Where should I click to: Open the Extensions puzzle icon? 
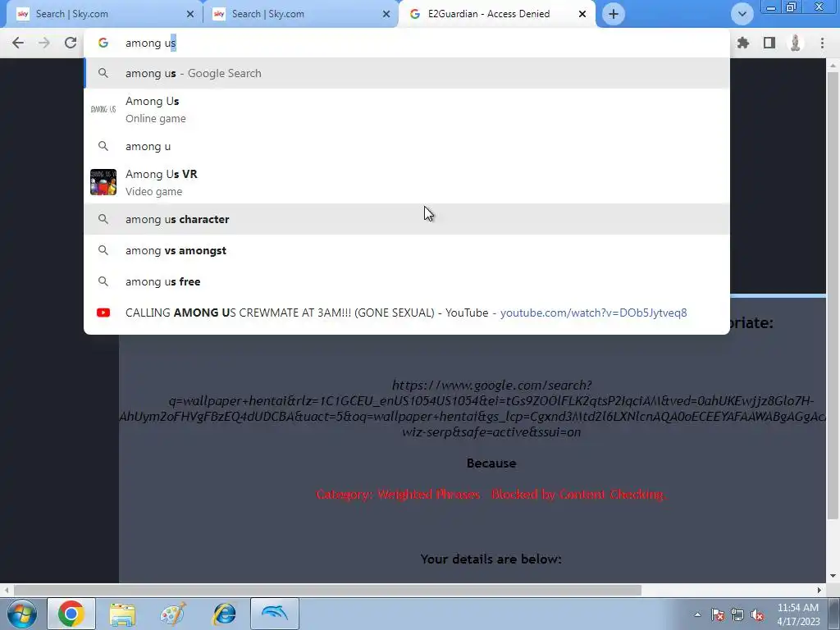pos(743,43)
